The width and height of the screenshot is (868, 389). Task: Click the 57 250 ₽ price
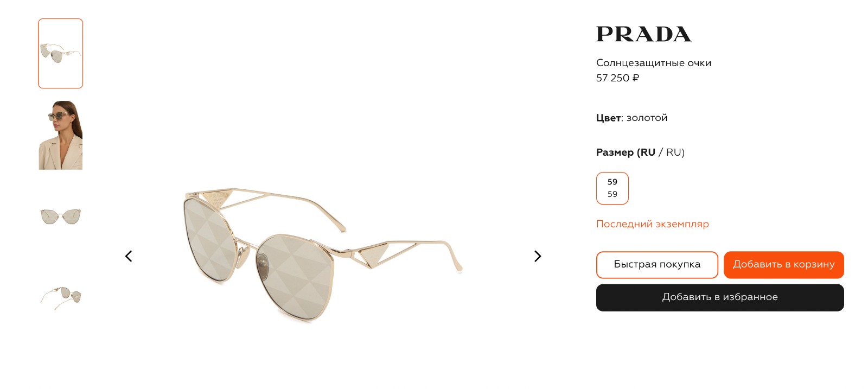[618, 78]
